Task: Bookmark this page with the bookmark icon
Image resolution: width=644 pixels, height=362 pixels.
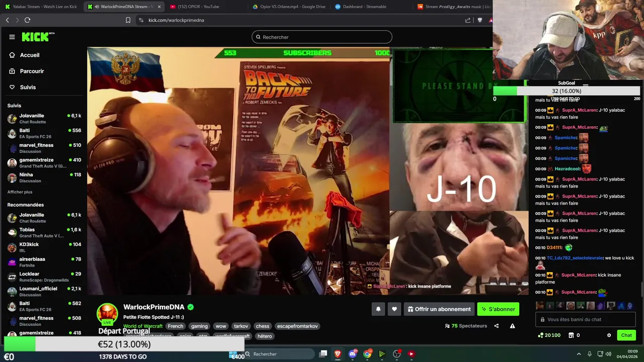Action: [x=128, y=20]
